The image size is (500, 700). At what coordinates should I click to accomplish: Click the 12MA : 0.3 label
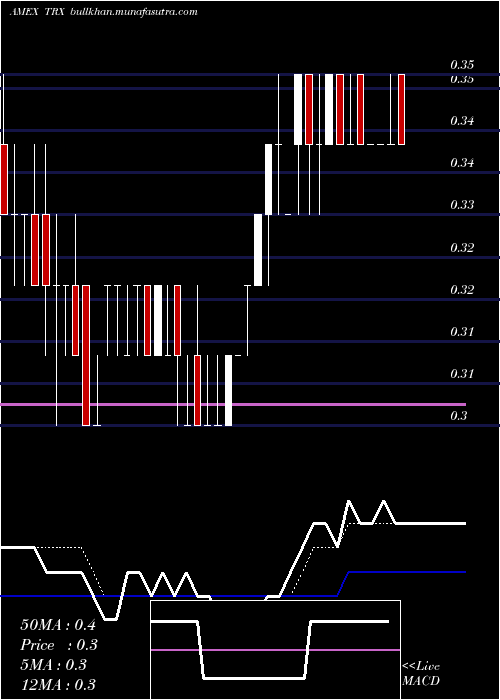[x=58, y=685]
